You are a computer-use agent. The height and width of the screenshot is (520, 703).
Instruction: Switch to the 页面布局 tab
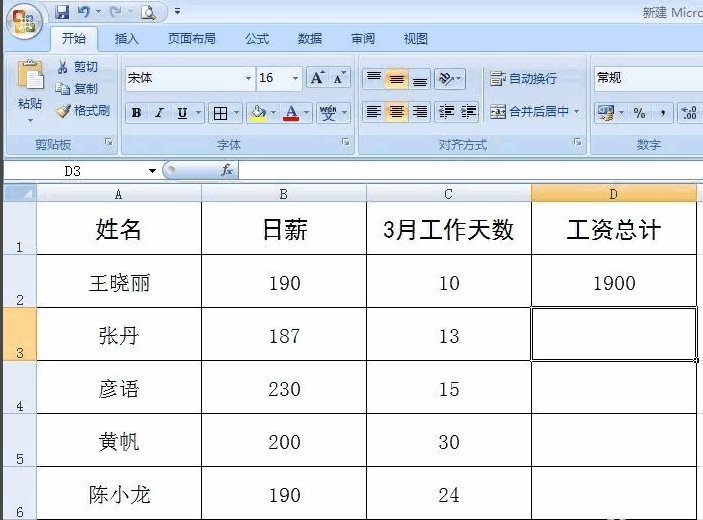[x=191, y=39]
